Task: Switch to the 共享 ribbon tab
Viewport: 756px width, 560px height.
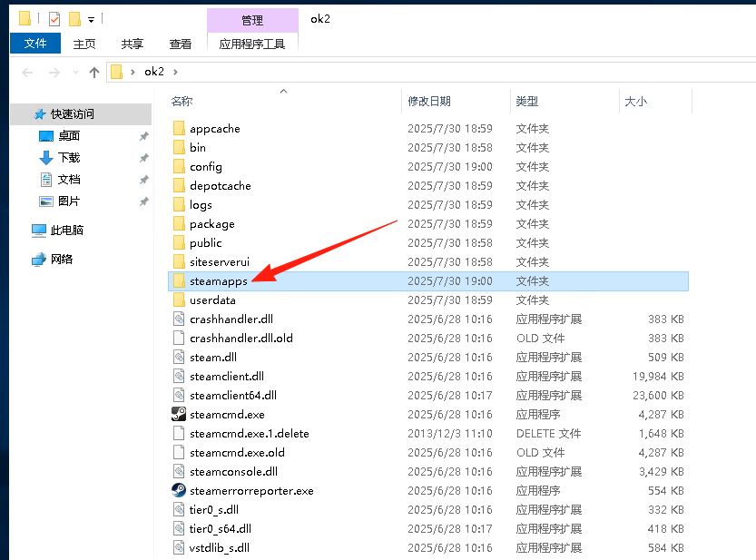Action: click(x=133, y=44)
